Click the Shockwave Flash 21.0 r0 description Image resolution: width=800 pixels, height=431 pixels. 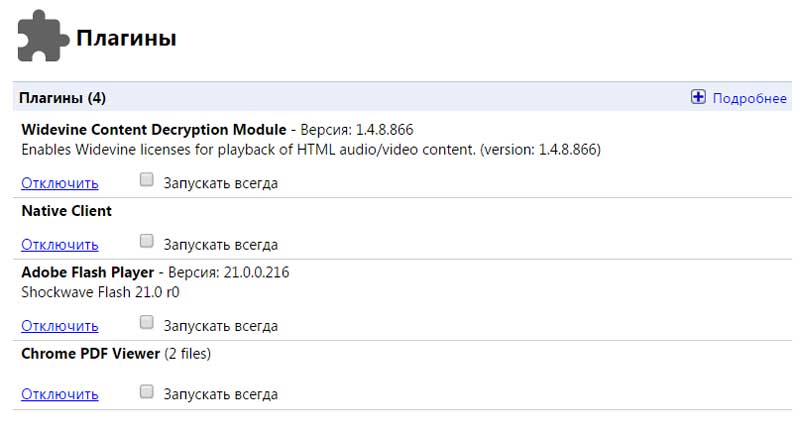(x=100, y=292)
